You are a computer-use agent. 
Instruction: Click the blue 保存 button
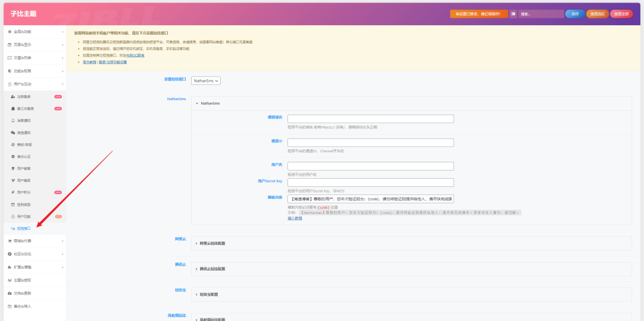(x=575, y=14)
